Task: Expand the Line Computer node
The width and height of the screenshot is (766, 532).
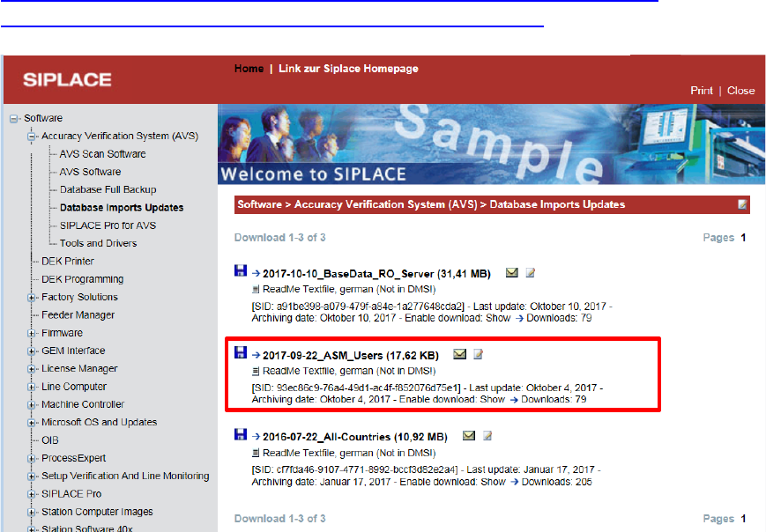Action: pos(32,387)
